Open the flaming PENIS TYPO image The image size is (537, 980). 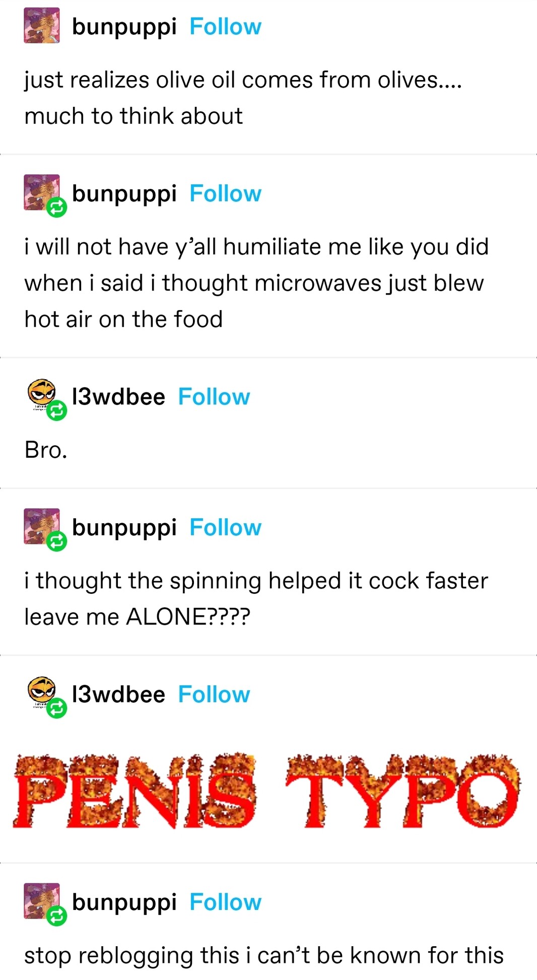click(x=267, y=791)
